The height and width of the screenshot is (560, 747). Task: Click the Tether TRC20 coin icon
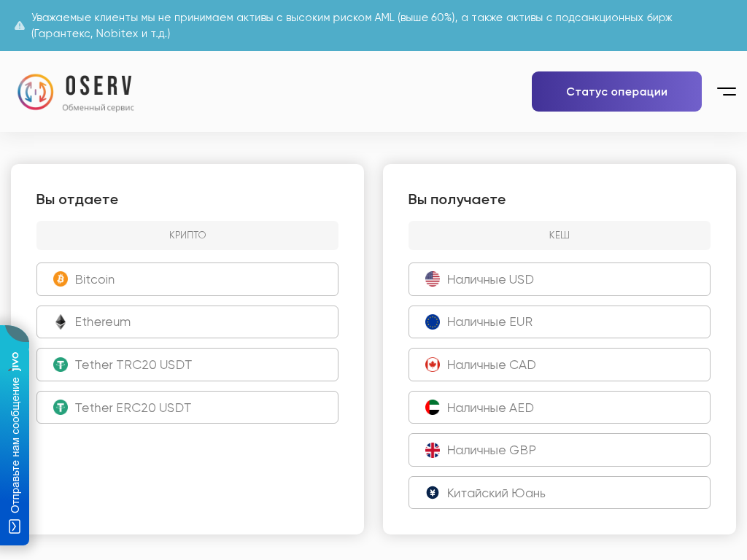click(x=61, y=365)
